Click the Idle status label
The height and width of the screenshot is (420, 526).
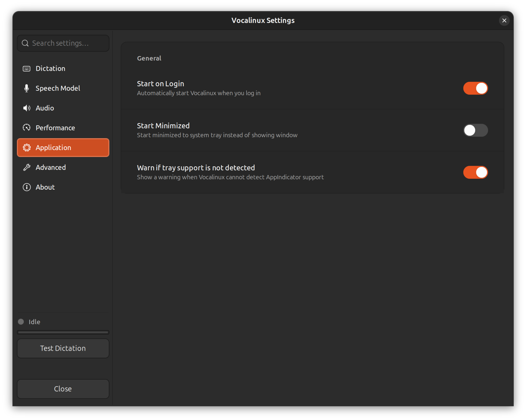coord(34,322)
